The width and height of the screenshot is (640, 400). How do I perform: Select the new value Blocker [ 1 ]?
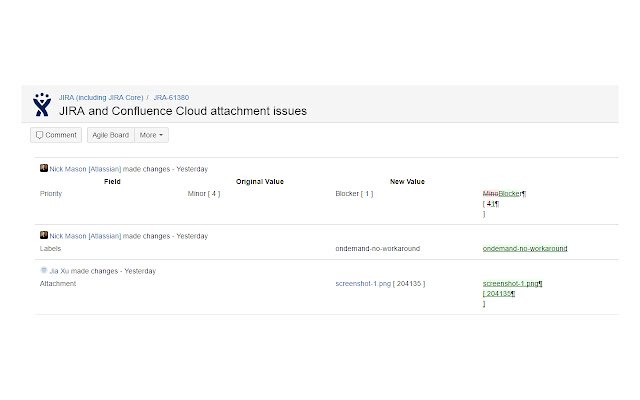click(354, 193)
